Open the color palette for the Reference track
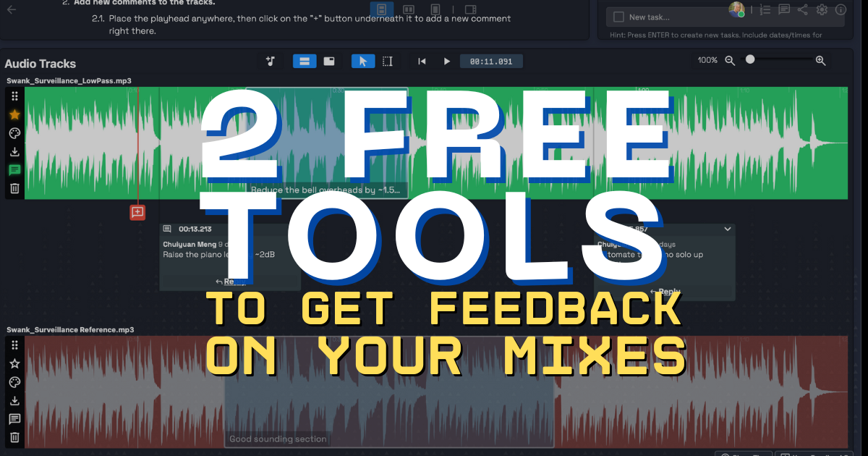This screenshot has width=868, height=456. 14,382
